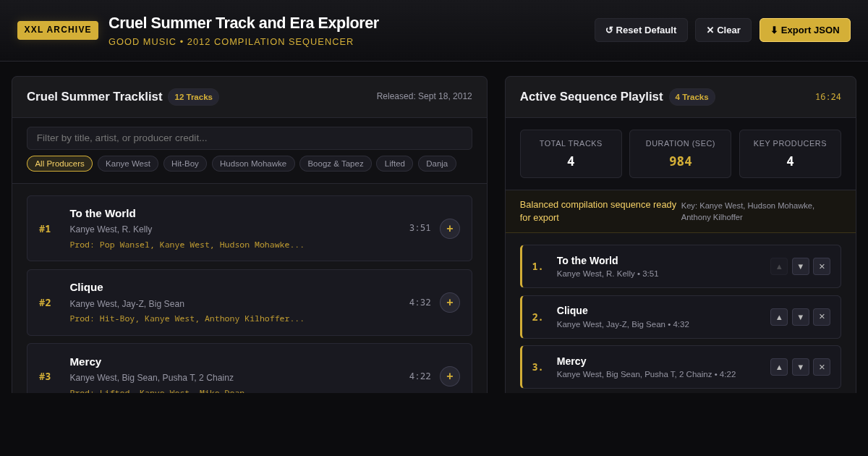Viewport: 868px width, 456px height.
Task: Click the Duration (sec) 984 stat
Action: [680, 153]
